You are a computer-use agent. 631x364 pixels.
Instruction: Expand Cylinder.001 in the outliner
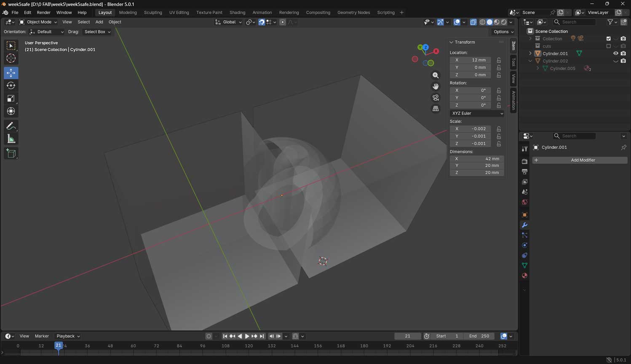(x=530, y=54)
